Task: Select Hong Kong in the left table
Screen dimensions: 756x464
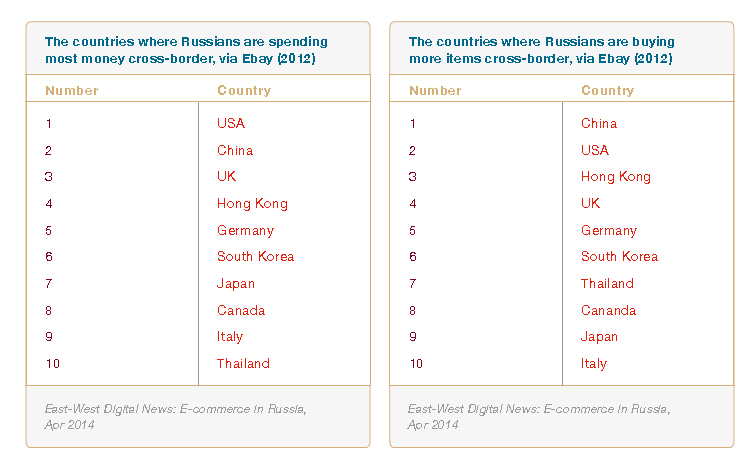Action: [x=252, y=204]
